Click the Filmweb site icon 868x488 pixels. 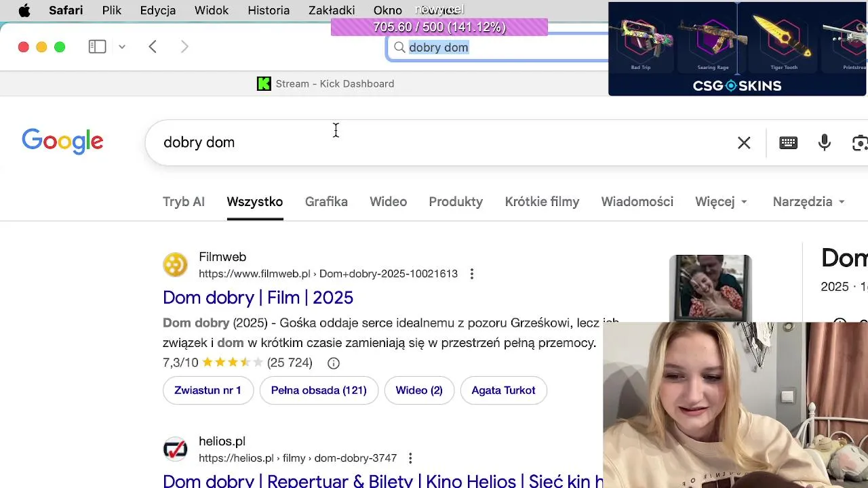tap(175, 264)
